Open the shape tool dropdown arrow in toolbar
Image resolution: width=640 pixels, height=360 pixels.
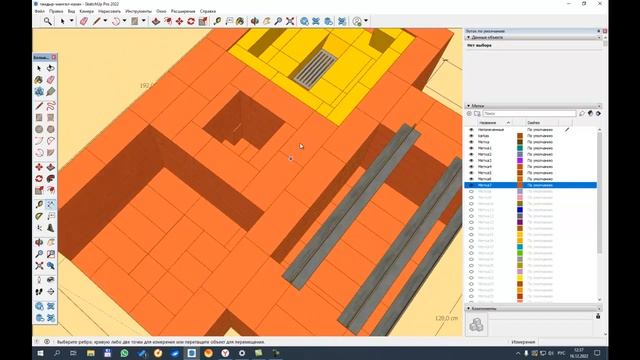point(143,21)
